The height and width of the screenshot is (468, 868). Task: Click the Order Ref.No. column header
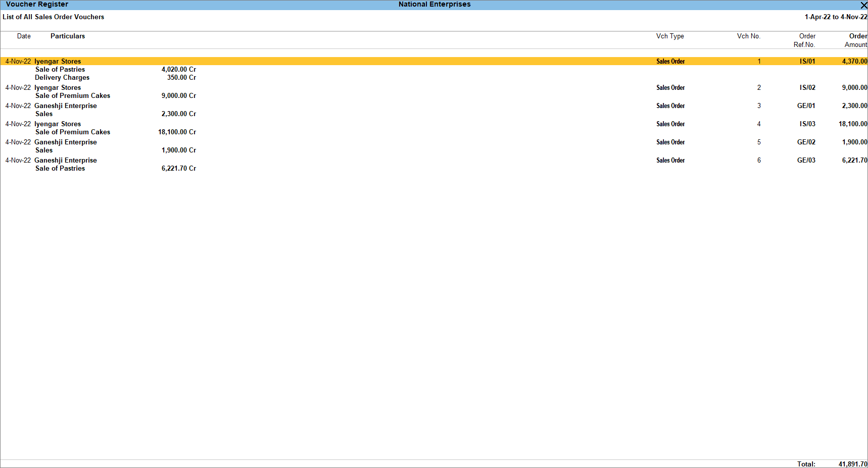click(x=804, y=40)
